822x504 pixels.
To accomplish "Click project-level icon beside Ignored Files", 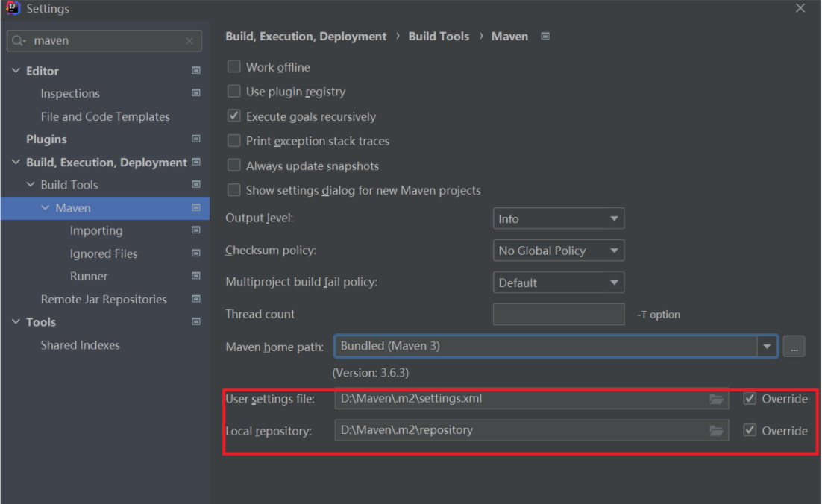I will [196, 253].
